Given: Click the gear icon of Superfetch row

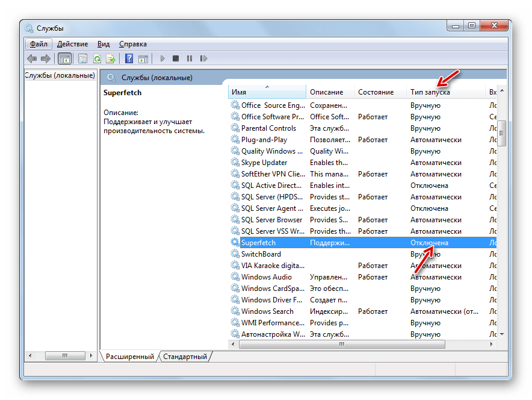Looking at the screenshot, I should coord(235,242).
